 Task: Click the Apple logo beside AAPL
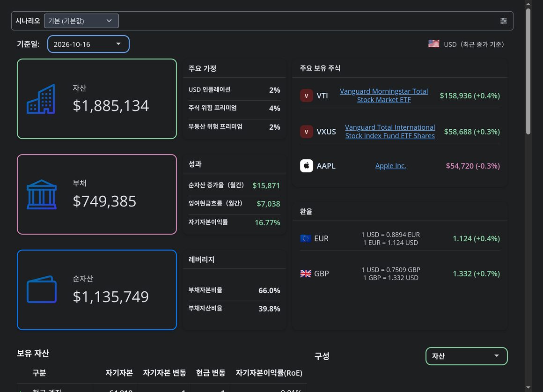click(307, 166)
